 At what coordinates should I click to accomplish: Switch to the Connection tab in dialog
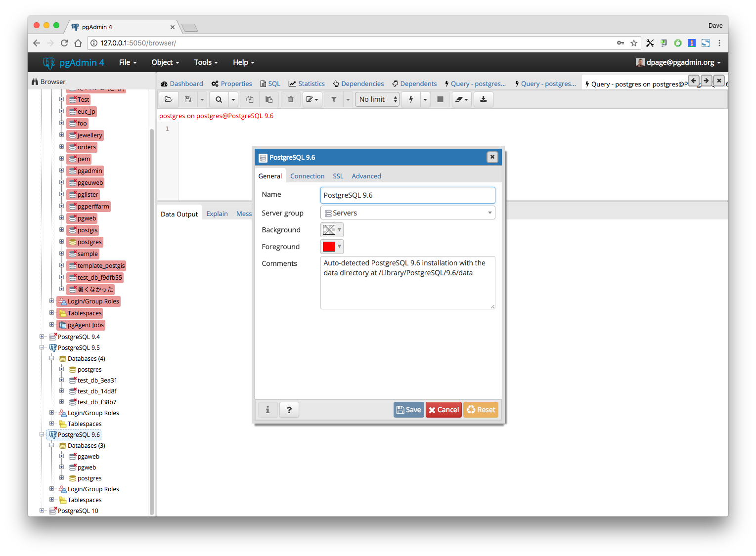click(x=307, y=176)
